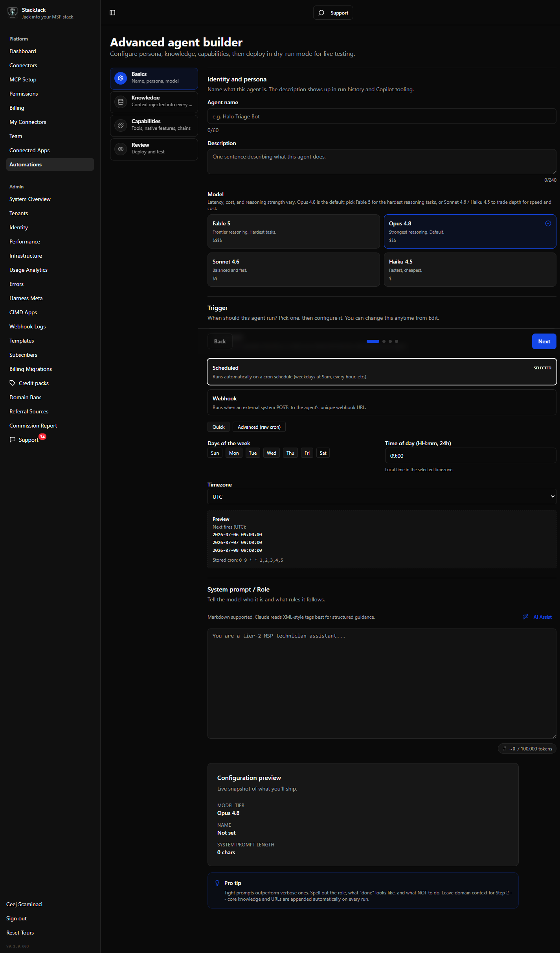Toggle Sat in days of the week
Screen dimensions: 560x953
point(323,453)
